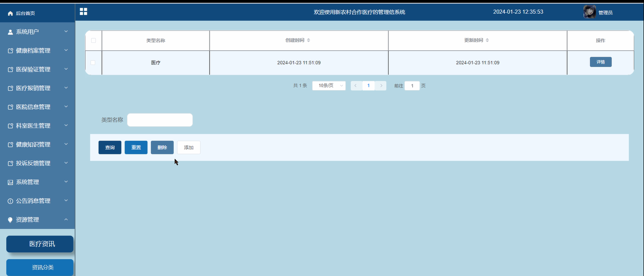Open the 10条/页 page size dropdown
The width and height of the screenshot is (644, 276).
[x=329, y=86]
